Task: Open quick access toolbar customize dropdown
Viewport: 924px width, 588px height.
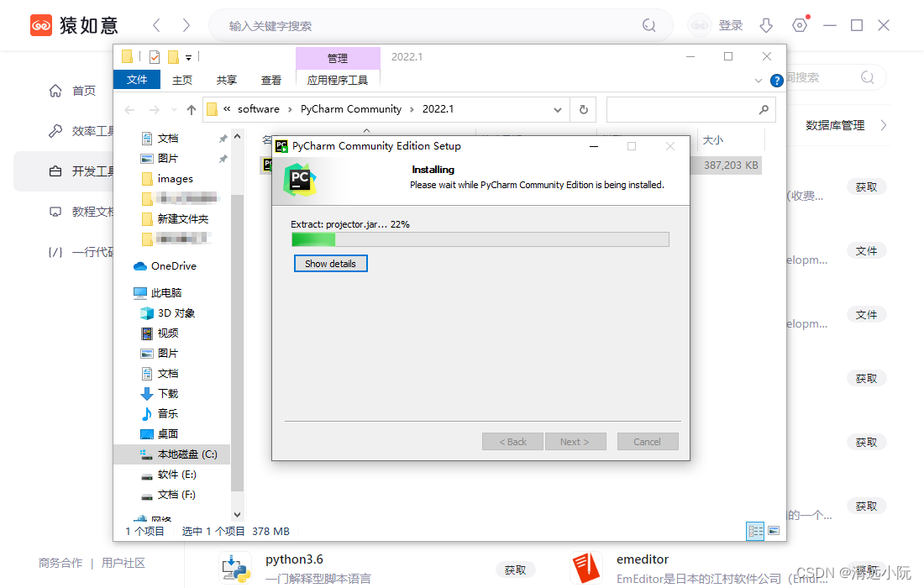Action: (188, 58)
